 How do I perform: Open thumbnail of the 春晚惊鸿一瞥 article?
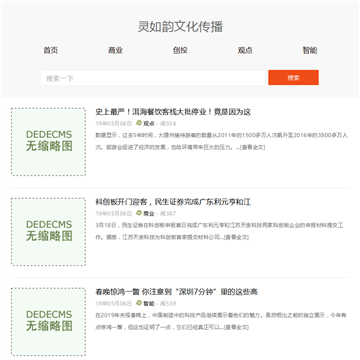48,322
